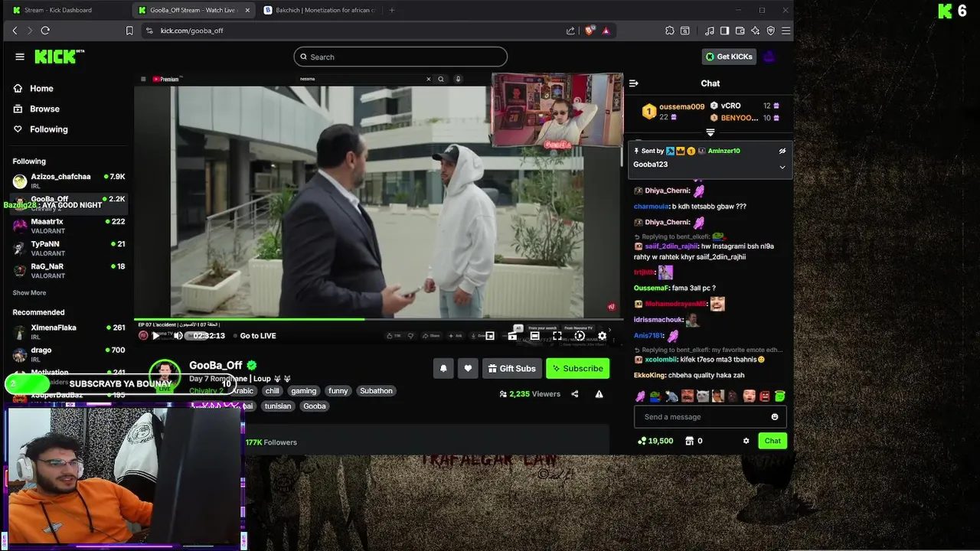
Task: Click the green Chat send button
Action: (x=773, y=441)
